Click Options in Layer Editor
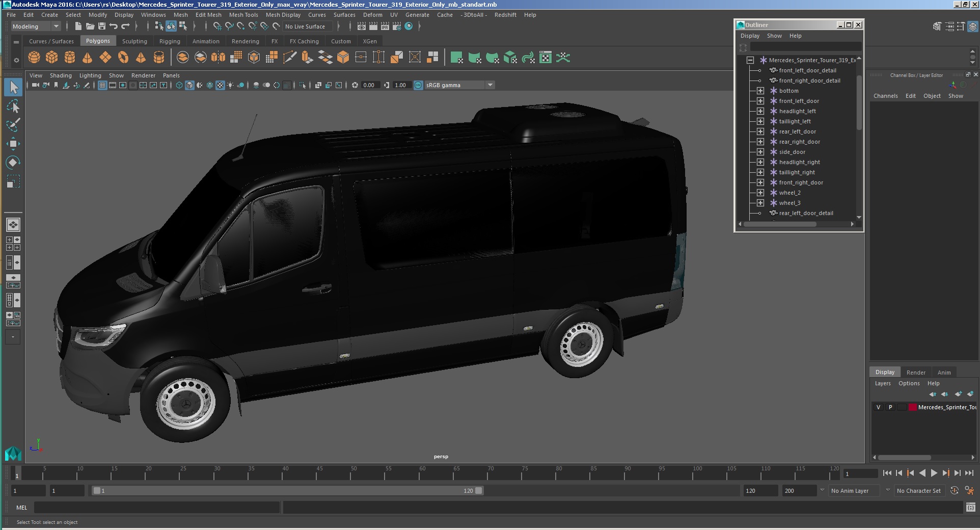Image resolution: width=980 pixels, height=530 pixels. pyautogui.click(x=909, y=383)
